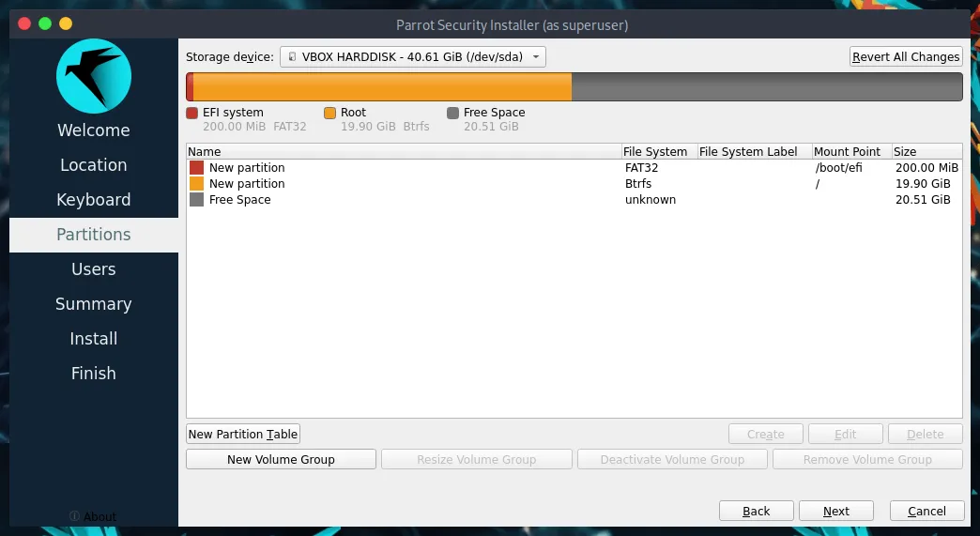Click the unknown file system cell
The image size is (980, 536).
point(651,200)
